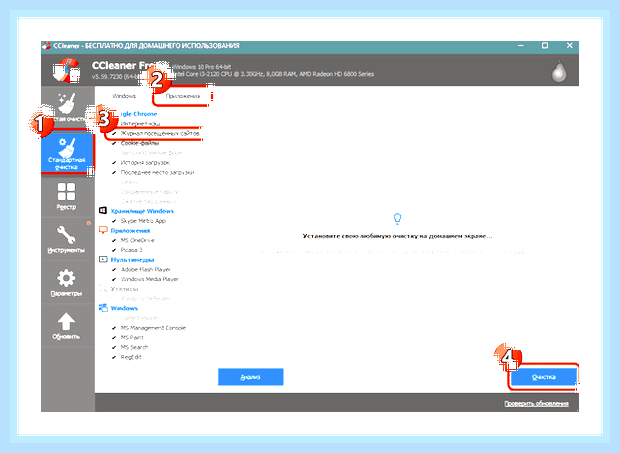Screen dimensions: 620x453
Task: Uncheck the MS OneDrive item
Action: tap(114, 240)
